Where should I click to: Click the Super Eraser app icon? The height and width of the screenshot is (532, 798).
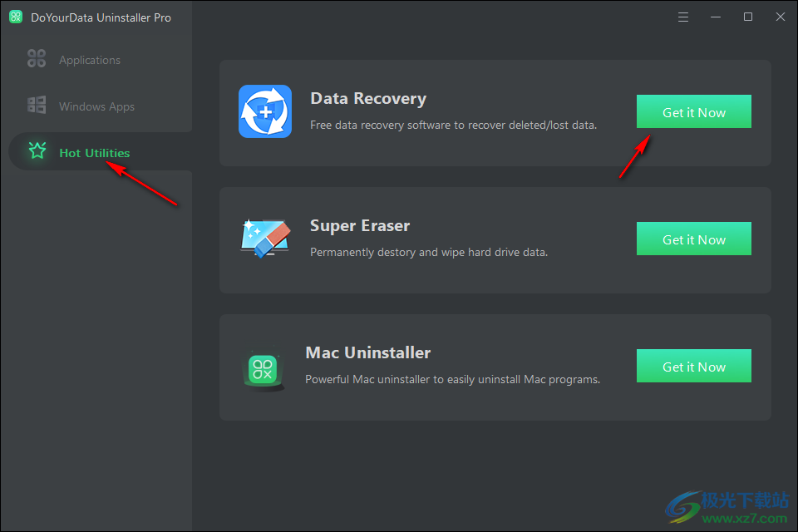[x=265, y=239]
